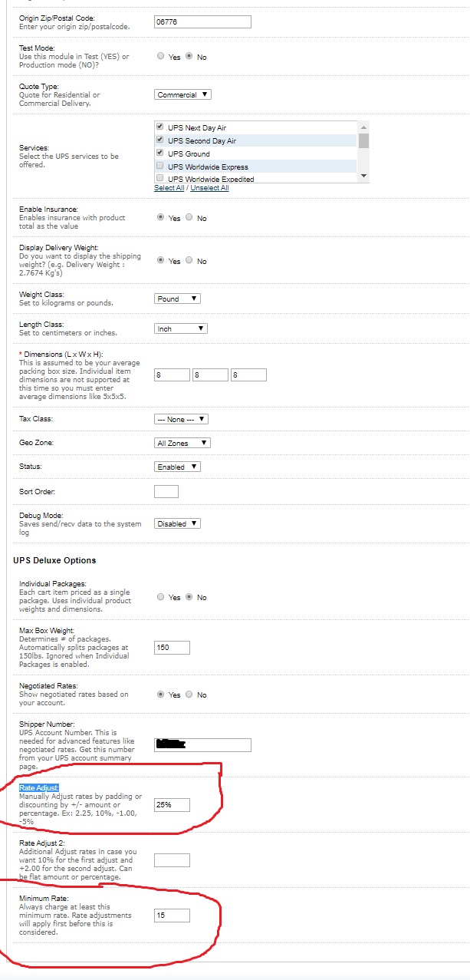Click the Services list scrollbar up arrow
The width and height of the screenshot is (470, 980).
tap(363, 127)
